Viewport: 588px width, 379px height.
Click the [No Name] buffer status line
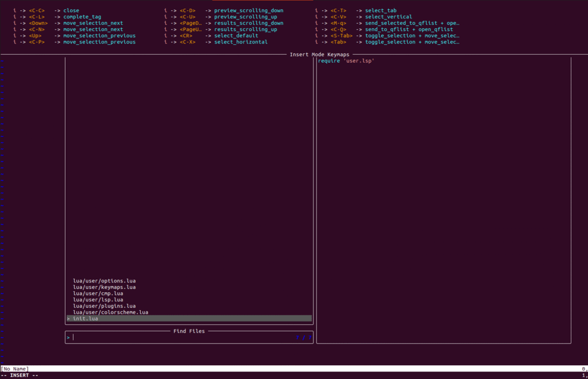click(15, 369)
